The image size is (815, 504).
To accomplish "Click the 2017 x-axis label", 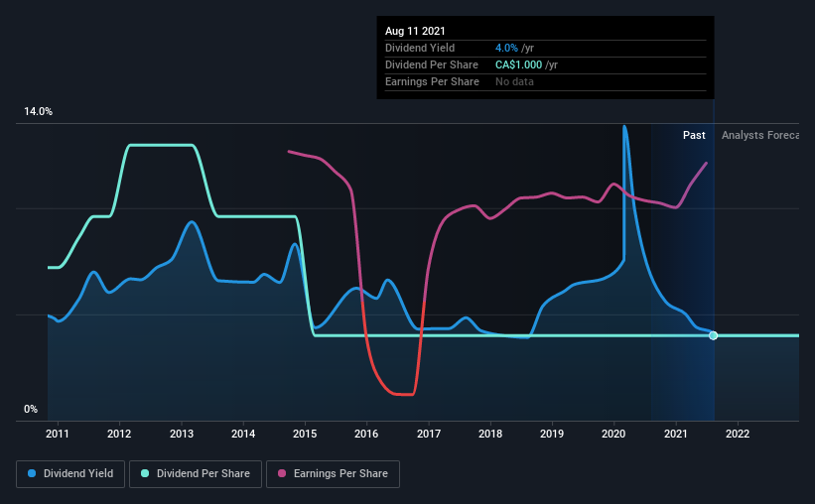I will 429,434.
